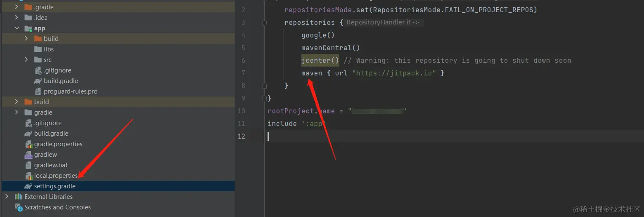Click the jitpack.io URL string
This screenshot has height=217, width=644.
tap(394, 73)
